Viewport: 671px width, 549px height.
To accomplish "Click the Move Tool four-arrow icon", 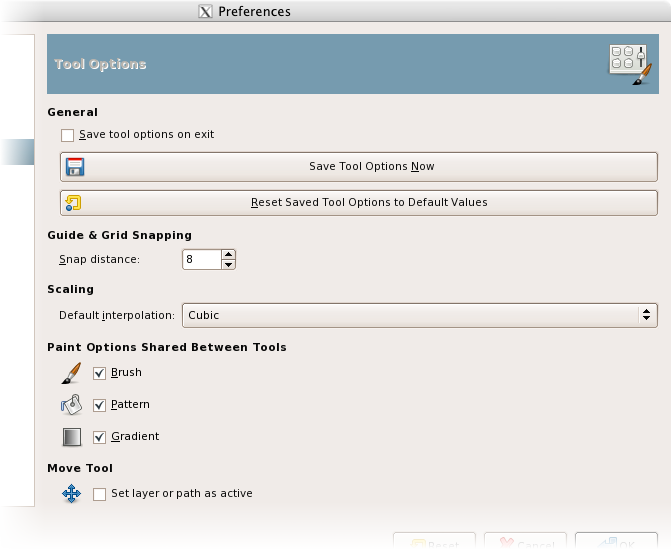I will point(71,493).
